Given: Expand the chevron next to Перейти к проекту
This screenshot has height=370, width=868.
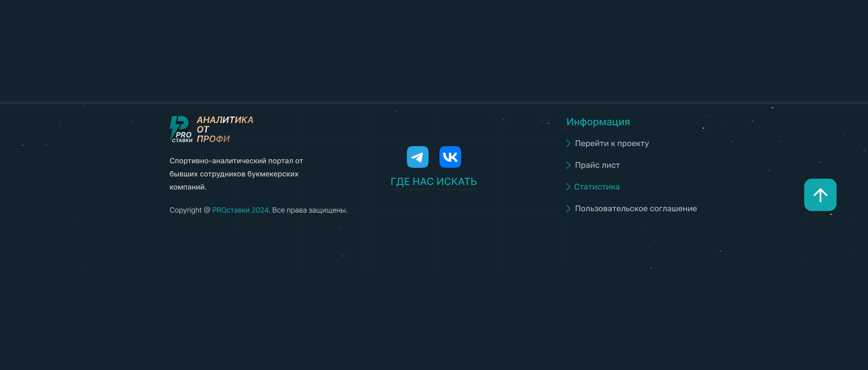Looking at the screenshot, I should click(568, 143).
